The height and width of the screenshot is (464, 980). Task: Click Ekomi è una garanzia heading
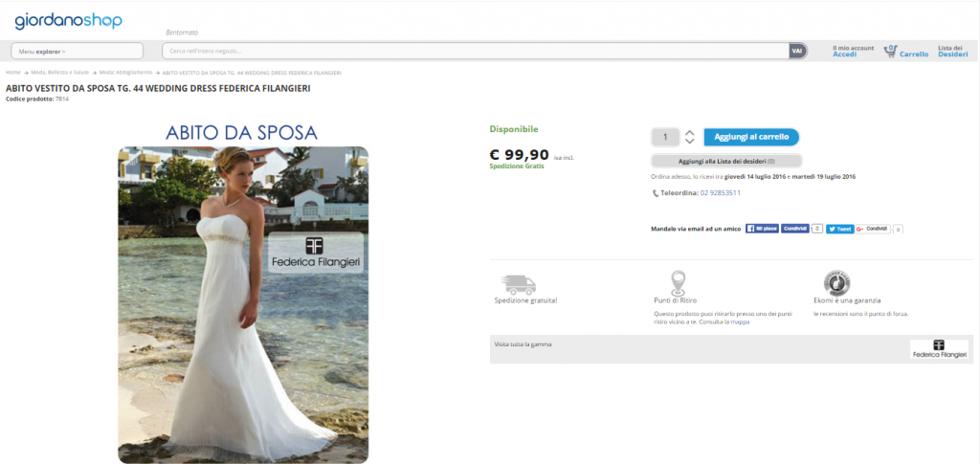847,300
